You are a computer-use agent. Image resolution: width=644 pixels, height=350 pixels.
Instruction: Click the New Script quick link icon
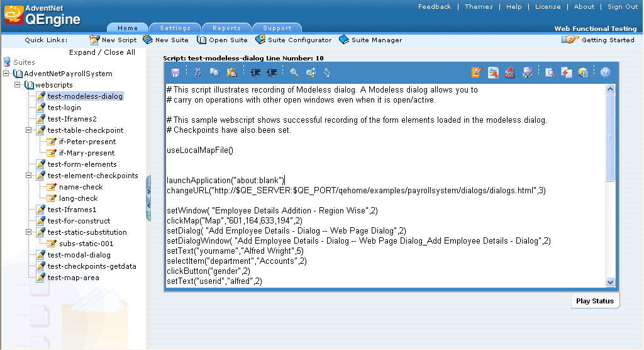94,40
